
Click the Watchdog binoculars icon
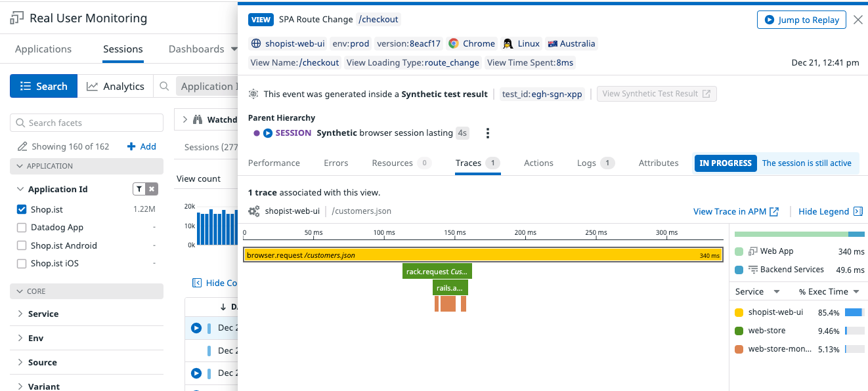click(197, 119)
